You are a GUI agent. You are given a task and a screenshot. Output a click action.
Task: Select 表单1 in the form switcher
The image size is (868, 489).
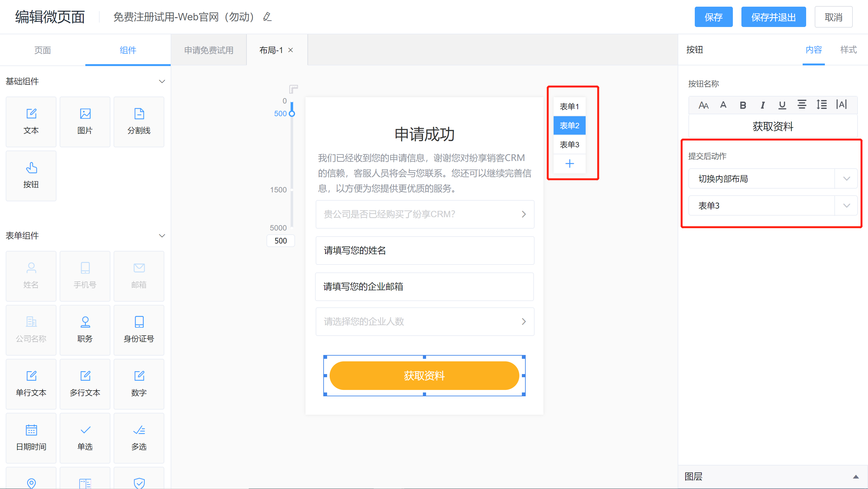569,107
